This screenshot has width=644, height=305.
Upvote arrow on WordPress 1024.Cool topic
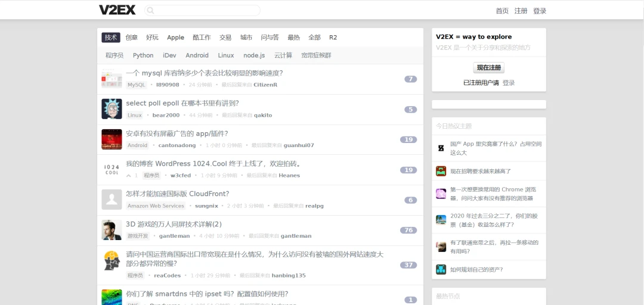[128, 176]
